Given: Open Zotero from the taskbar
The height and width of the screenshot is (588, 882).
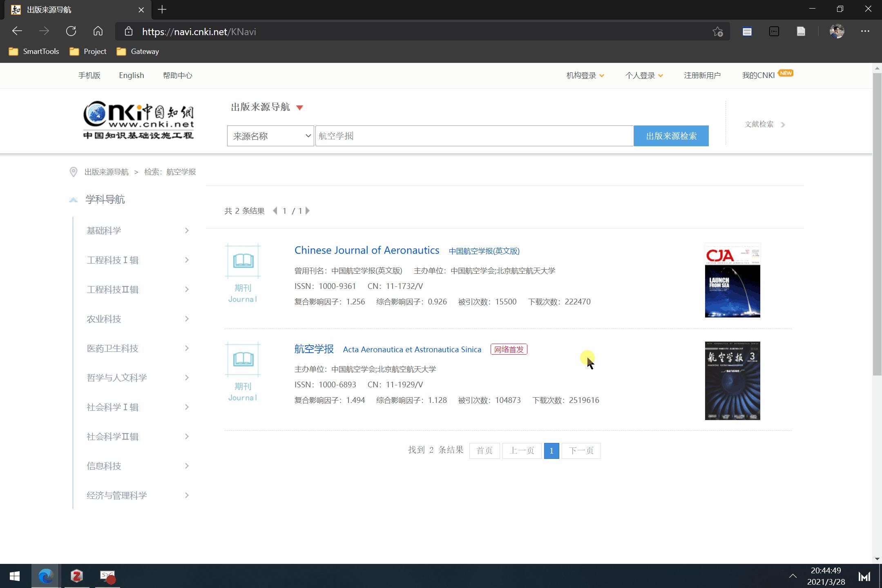Looking at the screenshot, I should [76, 576].
